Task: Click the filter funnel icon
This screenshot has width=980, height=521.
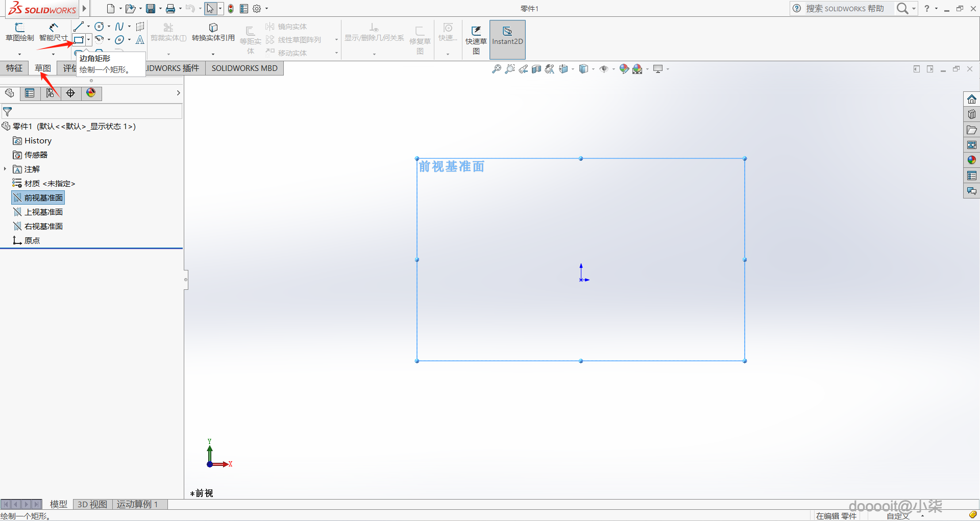Action: click(x=8, y=111)
